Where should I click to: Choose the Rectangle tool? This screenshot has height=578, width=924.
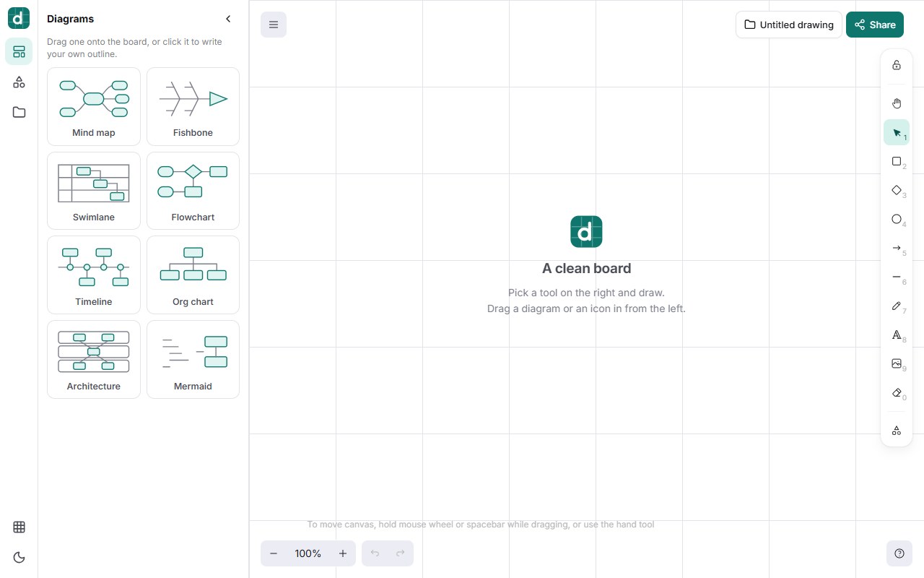tap(897, 161)
